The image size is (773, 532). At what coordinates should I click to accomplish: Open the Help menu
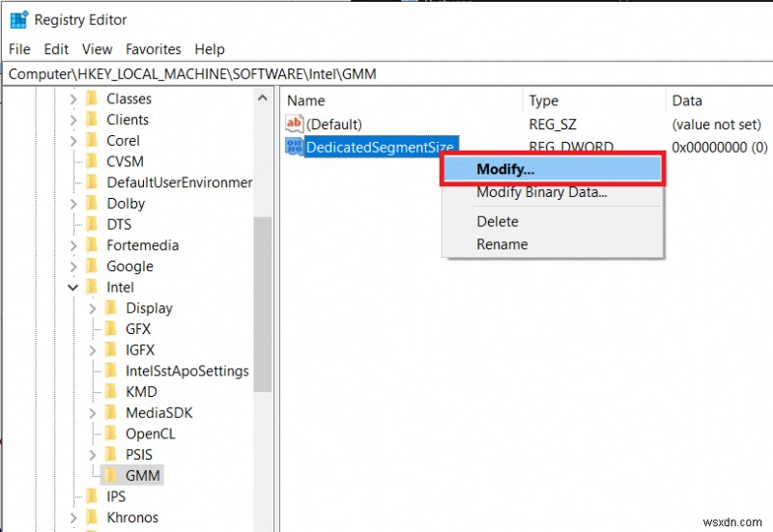pyautogui.click(x=210, y=49)
